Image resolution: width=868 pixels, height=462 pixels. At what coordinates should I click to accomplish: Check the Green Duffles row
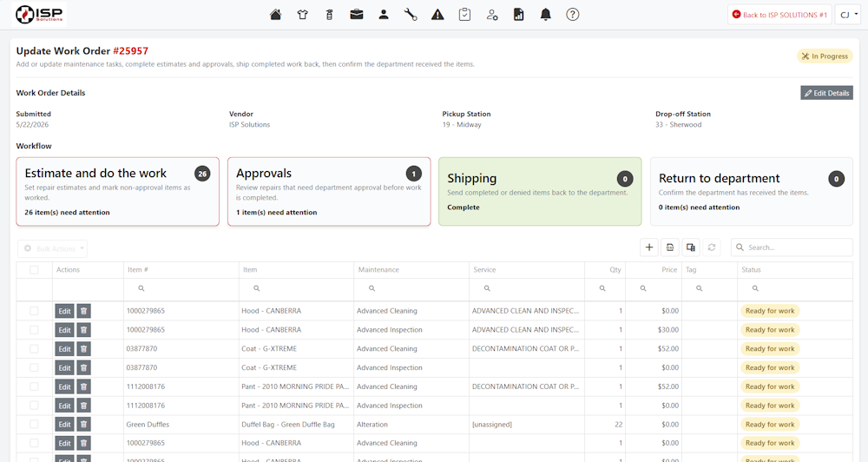[x=35, y=425]
